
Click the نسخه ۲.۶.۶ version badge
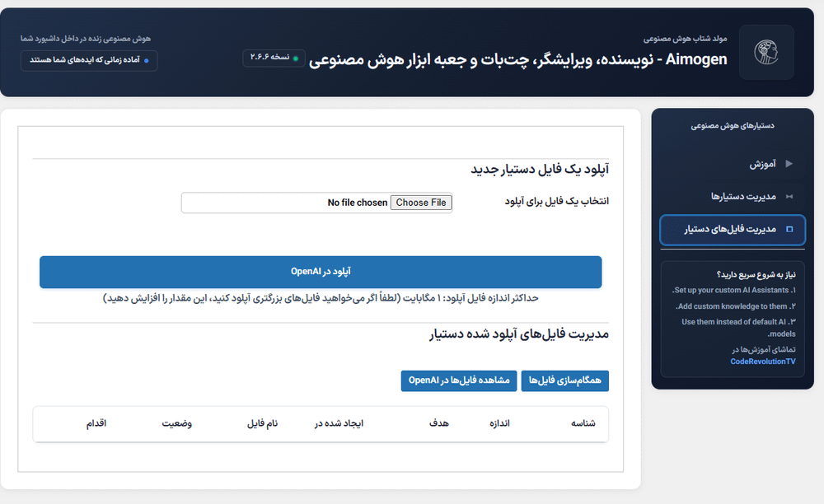pyautogui.click(x=274, y=58)
